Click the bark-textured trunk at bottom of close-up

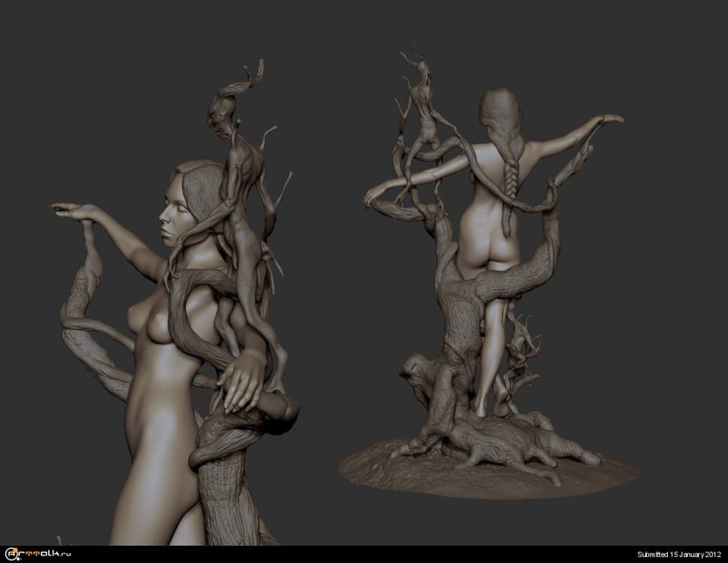(225, 488)
